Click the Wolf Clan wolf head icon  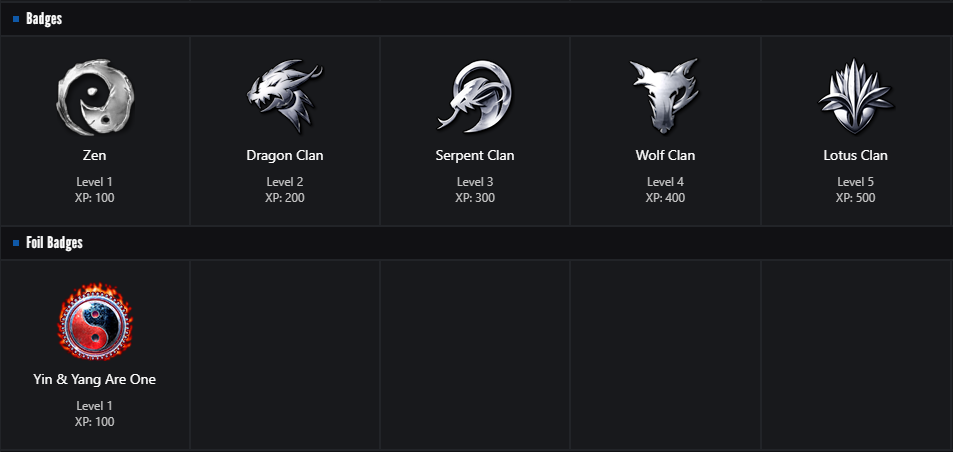tap(665, 97)
